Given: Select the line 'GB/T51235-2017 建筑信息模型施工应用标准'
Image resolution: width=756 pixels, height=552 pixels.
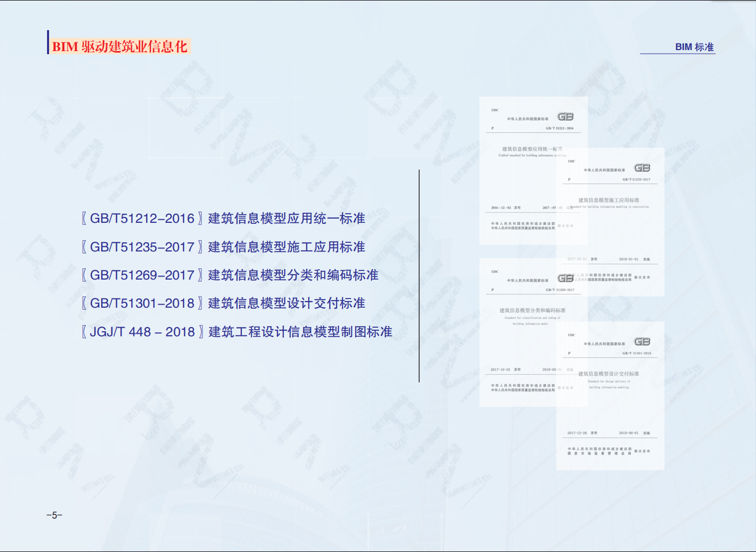Looking at the screenshot, I should click(223, 247).
